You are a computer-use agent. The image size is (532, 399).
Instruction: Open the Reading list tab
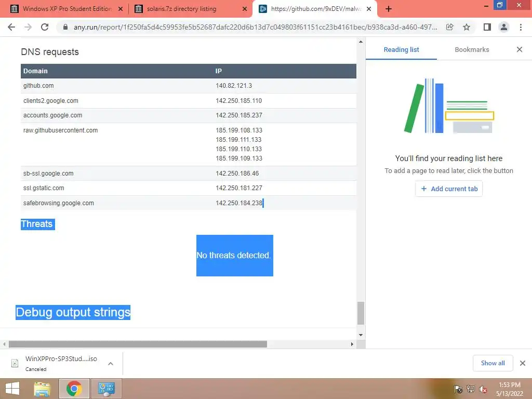coord(402,49)
